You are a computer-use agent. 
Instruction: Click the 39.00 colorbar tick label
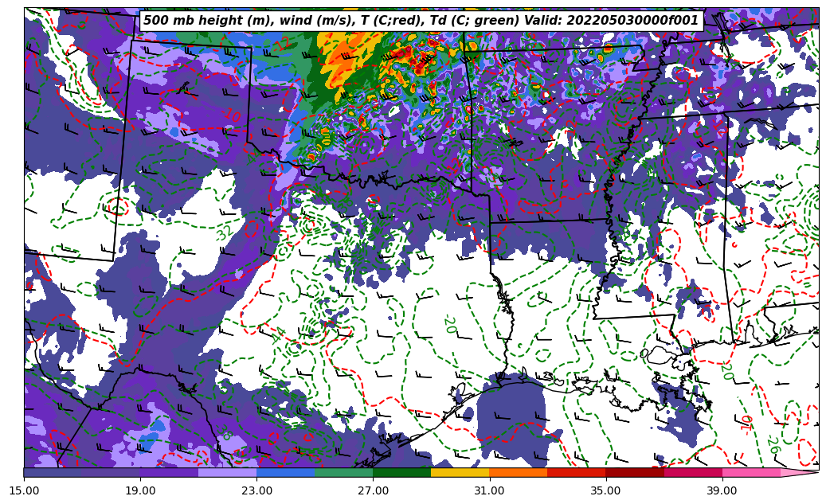[x=722, y=491]
